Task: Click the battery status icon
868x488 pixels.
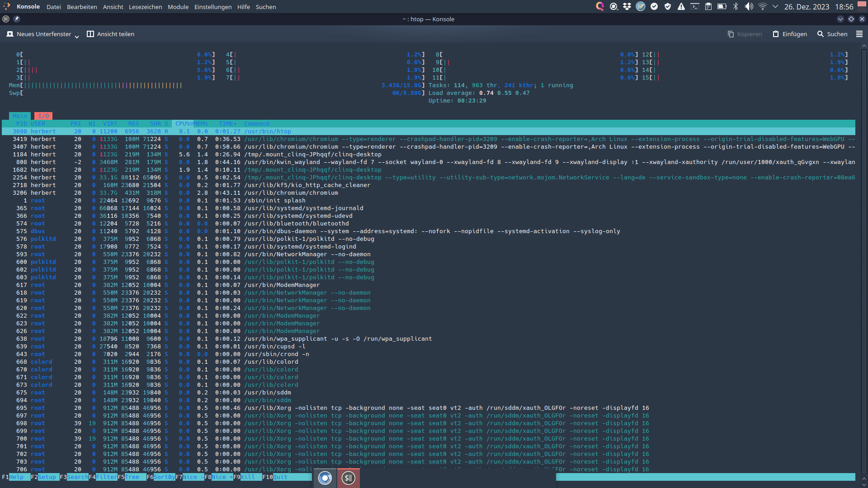Action: (722, 6)
